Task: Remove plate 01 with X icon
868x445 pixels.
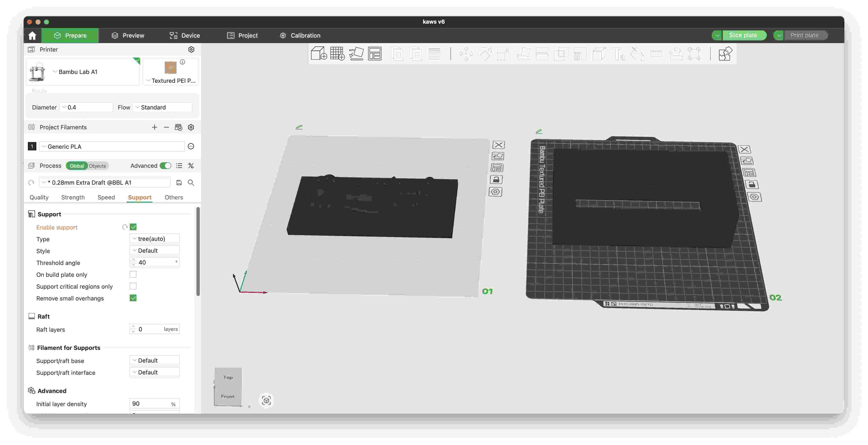Action: point(498,145)
